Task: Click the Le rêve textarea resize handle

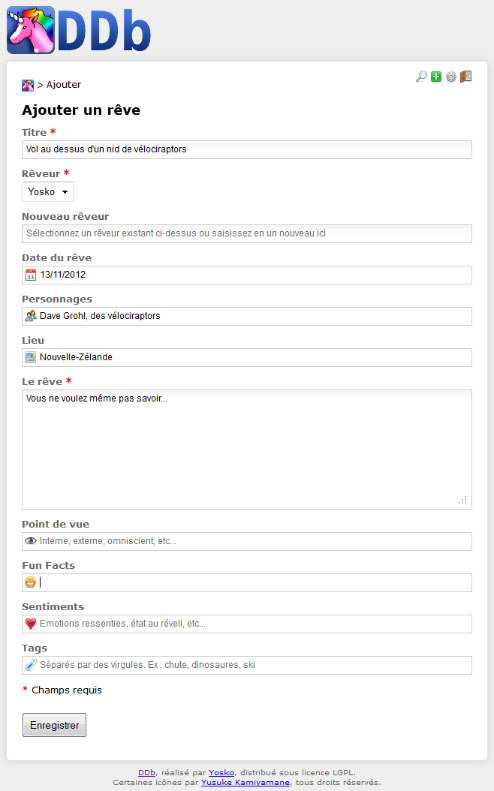Action: pyautogui.click(x=463, y=500)
